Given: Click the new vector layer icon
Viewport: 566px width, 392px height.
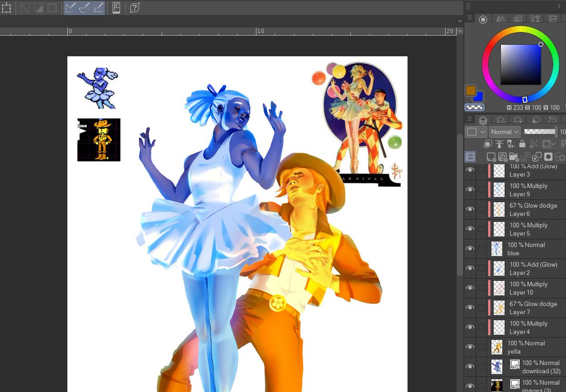Looking at the screenshot, I should [502, 156].
